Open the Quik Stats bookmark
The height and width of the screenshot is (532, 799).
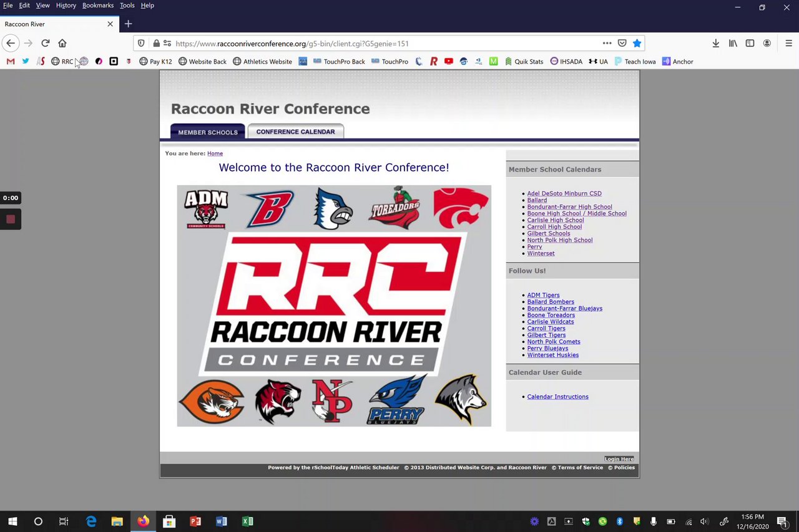tap(524, 61)
